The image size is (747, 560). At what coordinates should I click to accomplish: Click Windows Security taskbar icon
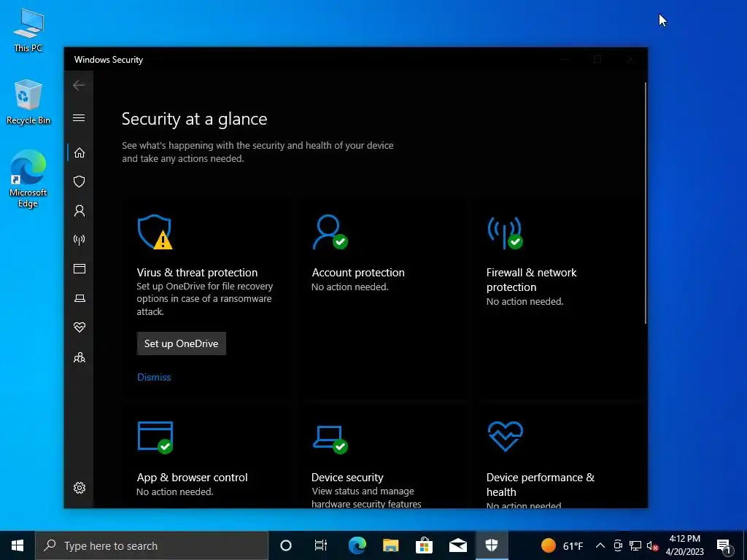click(492, 545)
